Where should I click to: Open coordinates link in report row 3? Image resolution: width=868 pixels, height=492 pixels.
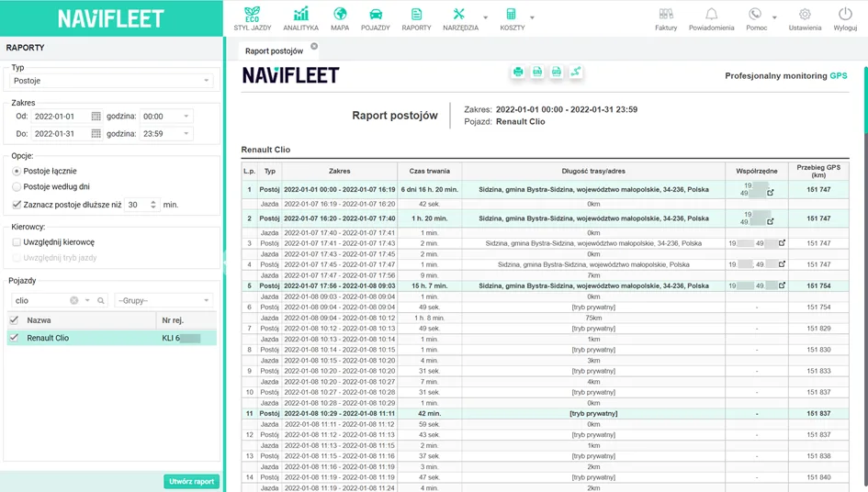point(782,243)
